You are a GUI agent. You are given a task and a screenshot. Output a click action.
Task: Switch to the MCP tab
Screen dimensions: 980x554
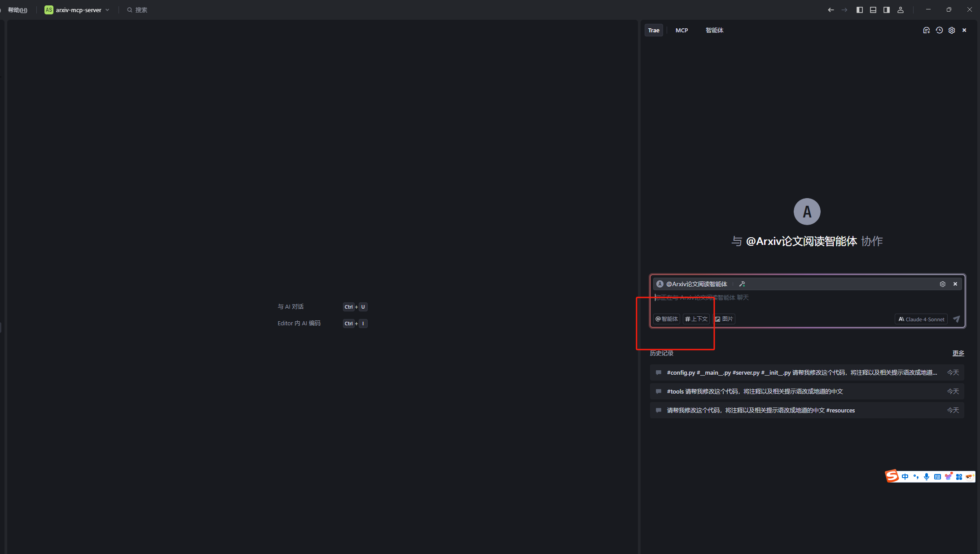681,30
